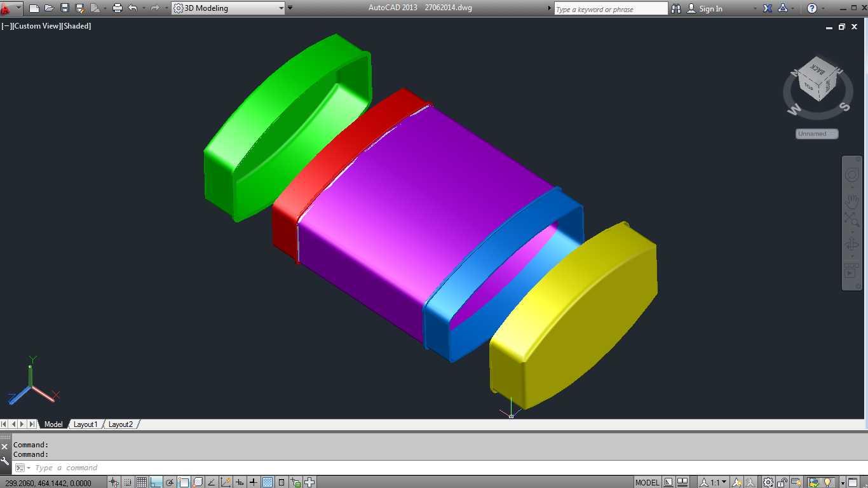Image resolution: width=868 pixels, height=488 pixels.
Task: Click the Clean Screen icon
Action: [x=853, y=482]
